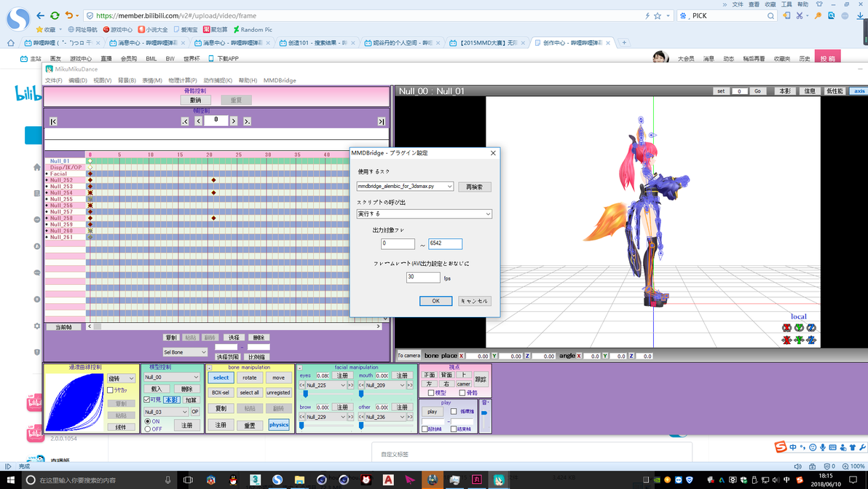Enable the 模型 viewpoint checkbox
The image size is (868, 489).
430,393
